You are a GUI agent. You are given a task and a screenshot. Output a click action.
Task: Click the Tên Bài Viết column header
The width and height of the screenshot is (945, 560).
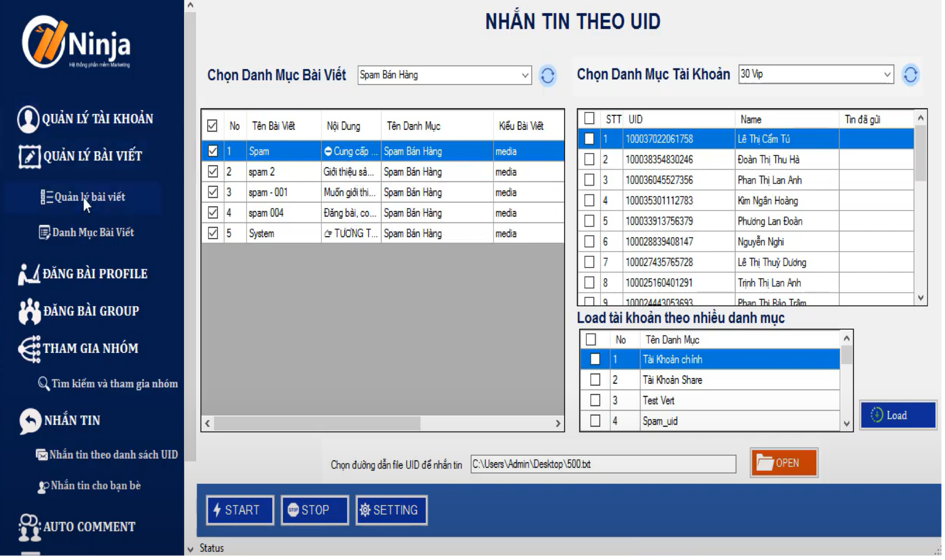(x=274, y=126)
